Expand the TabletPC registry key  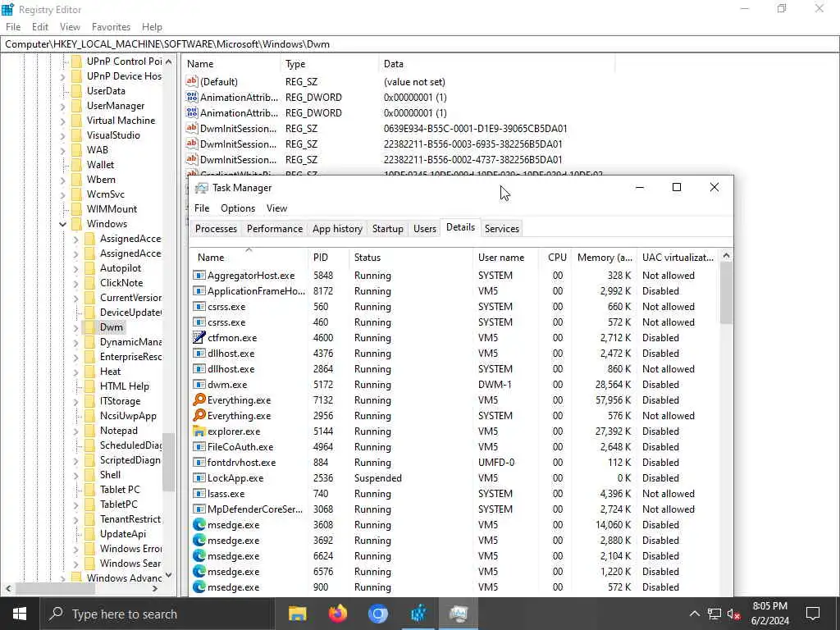point(75,504)
